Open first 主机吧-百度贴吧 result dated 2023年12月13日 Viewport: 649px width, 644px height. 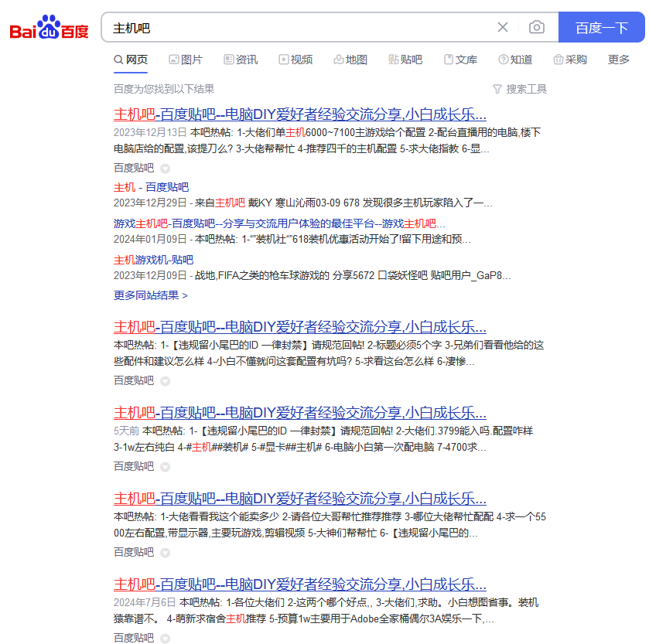tap(299, 114)
